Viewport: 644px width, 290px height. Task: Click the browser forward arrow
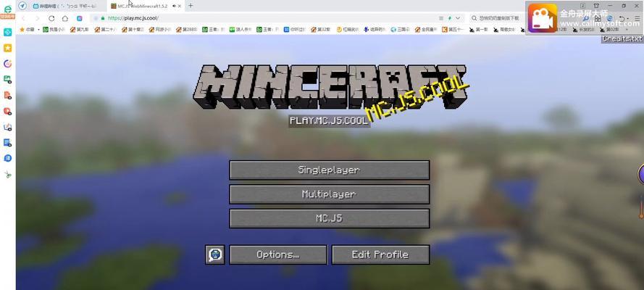[x=37, y=18]
